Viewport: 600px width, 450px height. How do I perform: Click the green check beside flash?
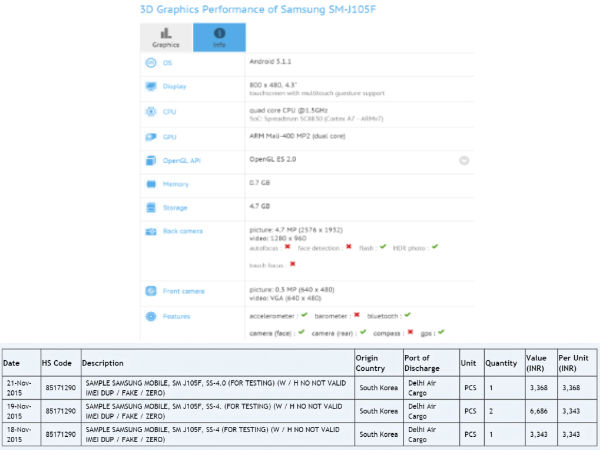click(383, 247)
